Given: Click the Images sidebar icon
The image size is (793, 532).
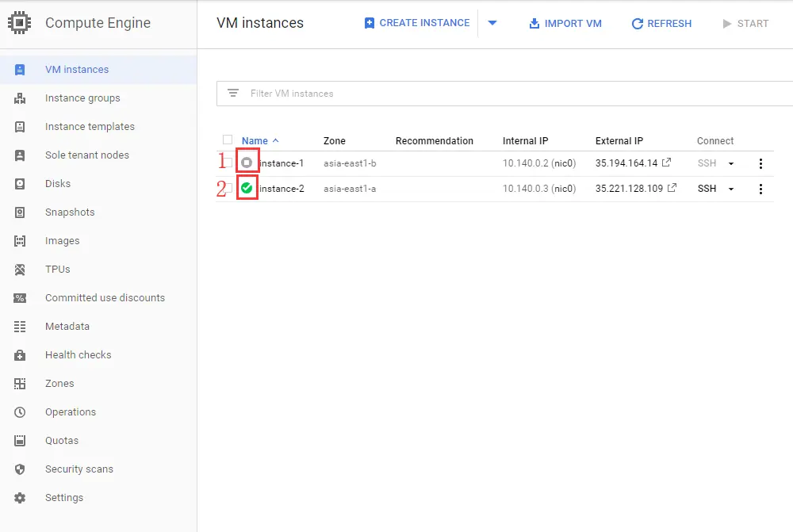Looking at the screenshot, I should coord(20,241).
